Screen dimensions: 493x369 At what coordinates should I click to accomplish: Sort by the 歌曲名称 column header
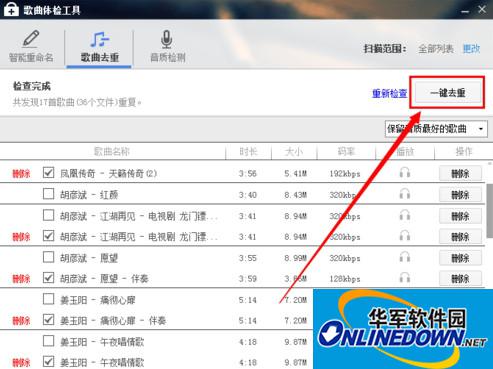click(x=112, y=152)
